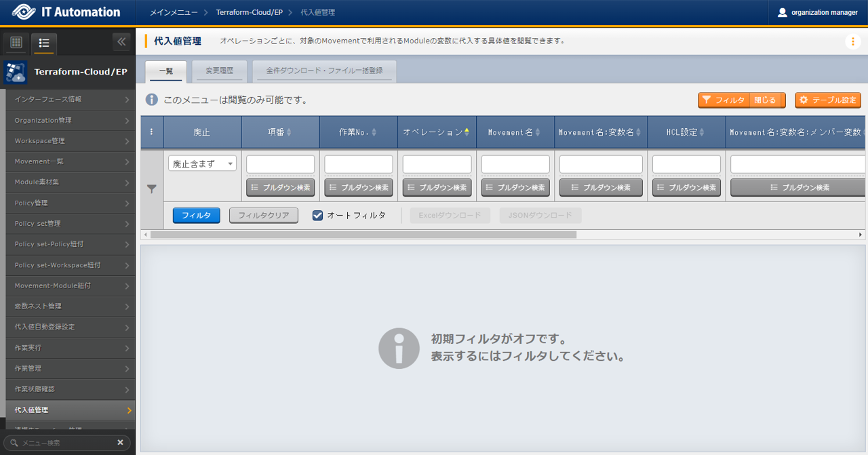Viewport: 868px width, 455px height.
Task: Click the table column options dots icon
Action: coord(151,132)
